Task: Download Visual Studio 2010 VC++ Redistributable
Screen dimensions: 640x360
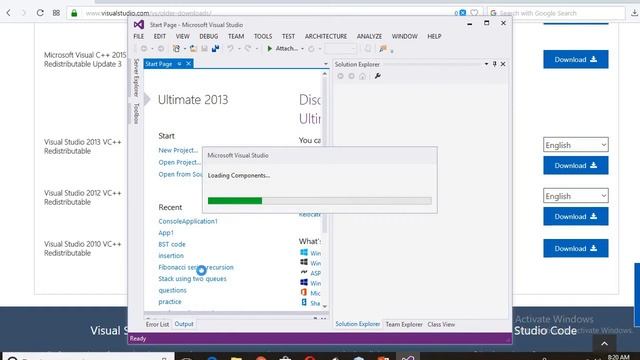Action: [576, 249]
